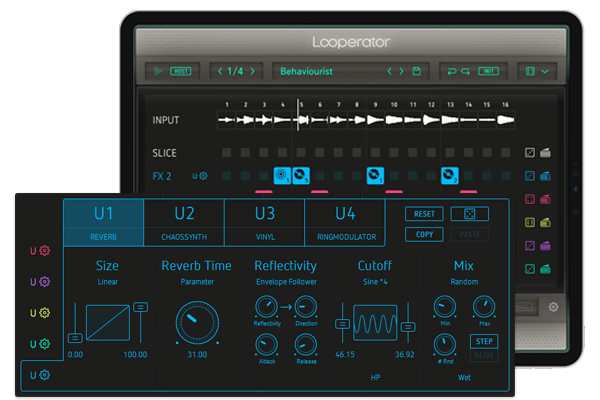Start playback with the play button

point(158,71)
